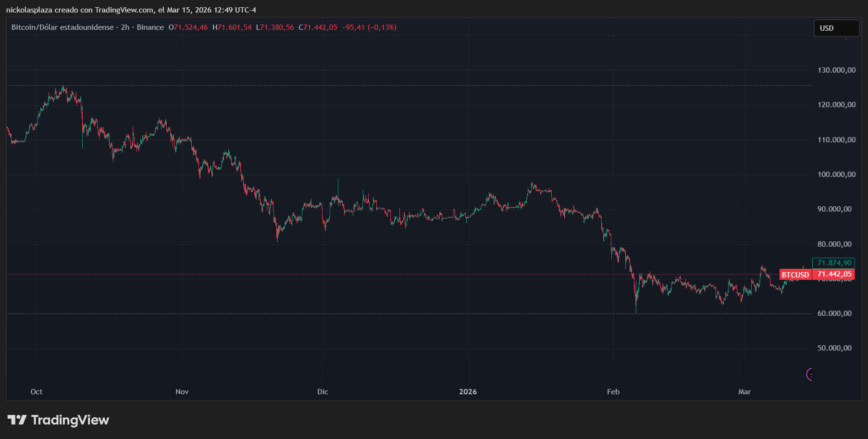The height and width of the screenshot is (439, 868).
Task: Select the Mar label on time axis
Action: [x=744, y=392]
